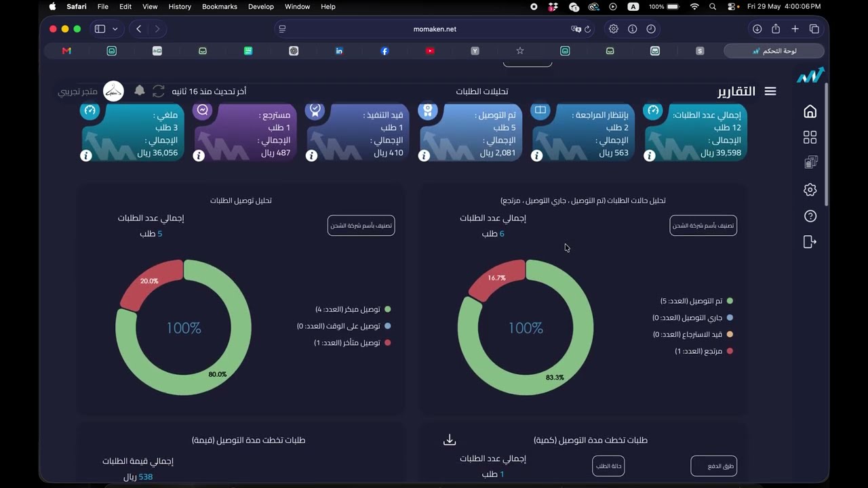The height and width of the screenshot is (488, 868).
Task: Toggle مرتجع legend item
Action: click(704, 351)
